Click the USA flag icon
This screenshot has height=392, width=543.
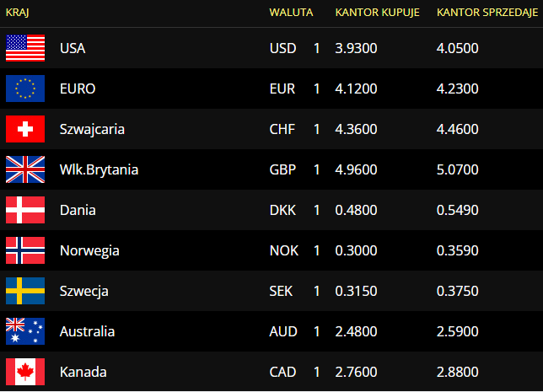tap(25, 48)
